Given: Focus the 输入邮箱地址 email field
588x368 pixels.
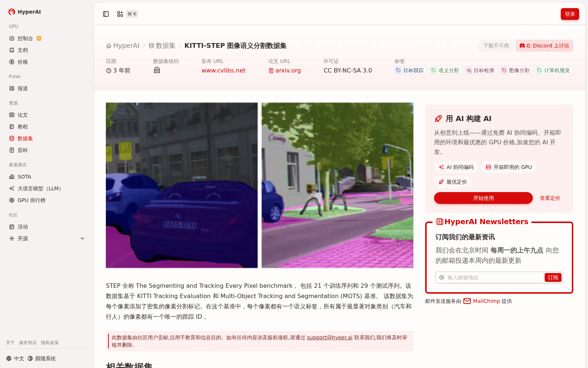Looking at the screenshot, I should (494, 277).
